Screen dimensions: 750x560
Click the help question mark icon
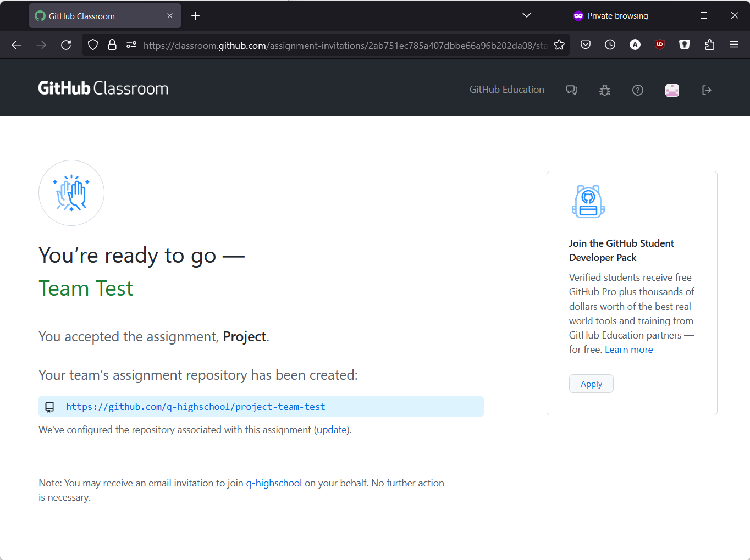click(638, 90)
